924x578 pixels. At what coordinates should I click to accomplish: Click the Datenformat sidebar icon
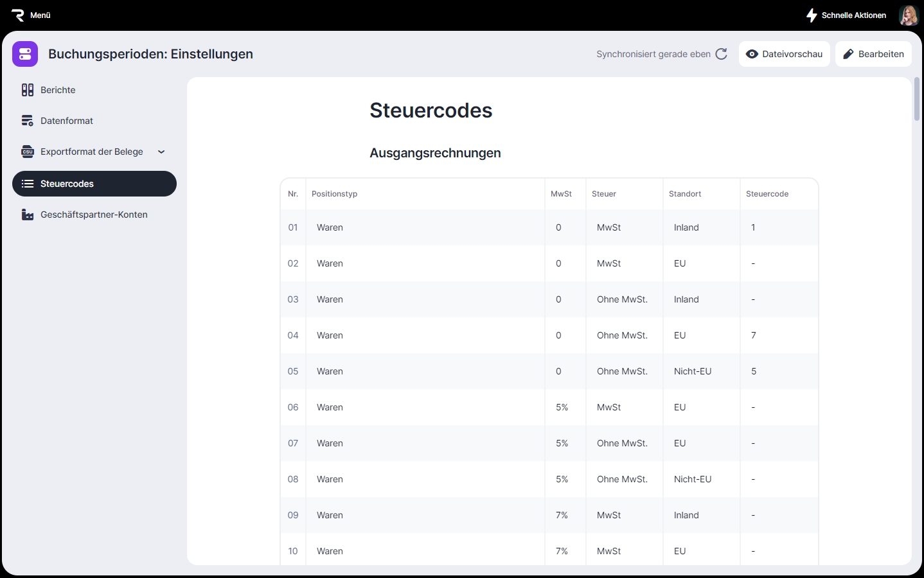coord(27,121)
